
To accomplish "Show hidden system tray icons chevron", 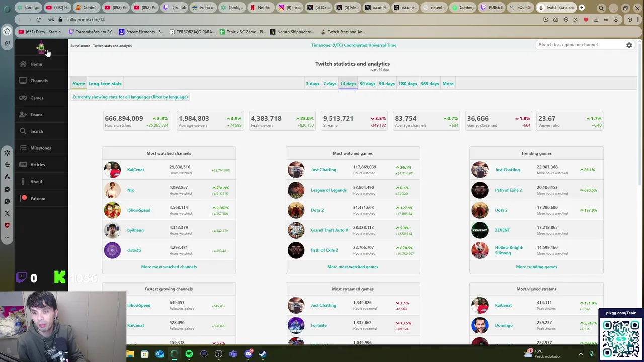I will (581, 354).
